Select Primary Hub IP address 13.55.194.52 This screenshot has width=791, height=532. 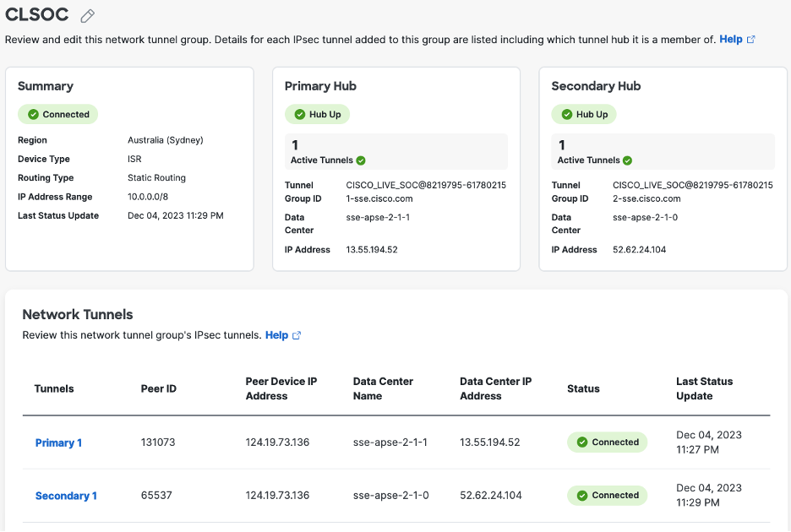click(x=372, y=250)
